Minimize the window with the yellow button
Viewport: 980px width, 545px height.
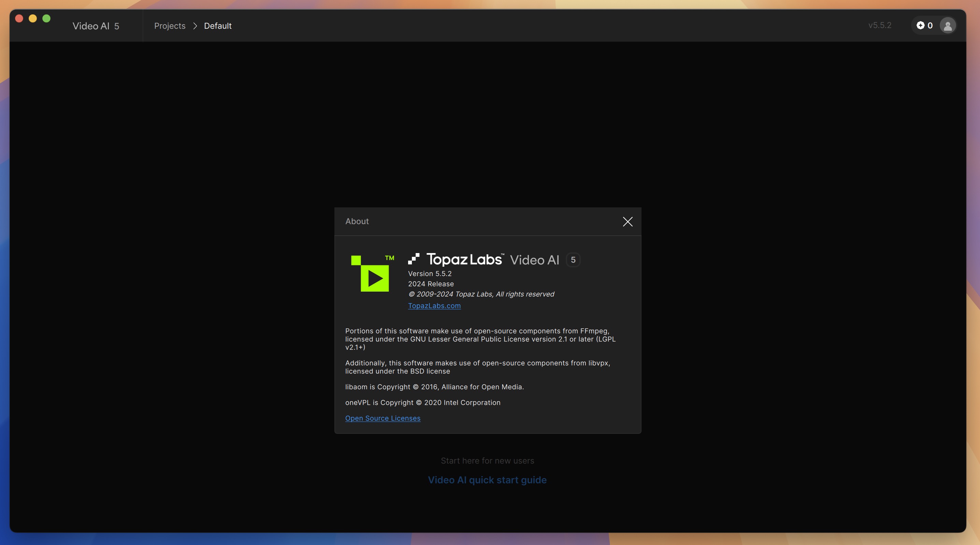tap(33, 18)
